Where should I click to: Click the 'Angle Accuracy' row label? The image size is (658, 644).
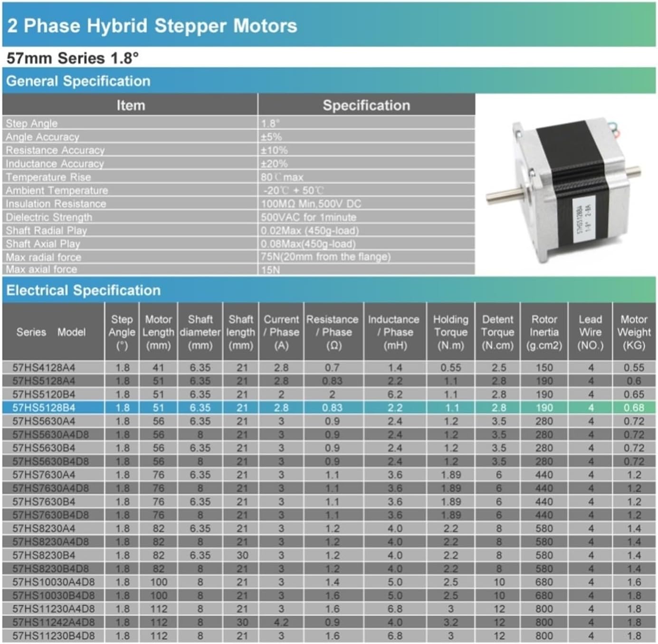tap(43, 137)
